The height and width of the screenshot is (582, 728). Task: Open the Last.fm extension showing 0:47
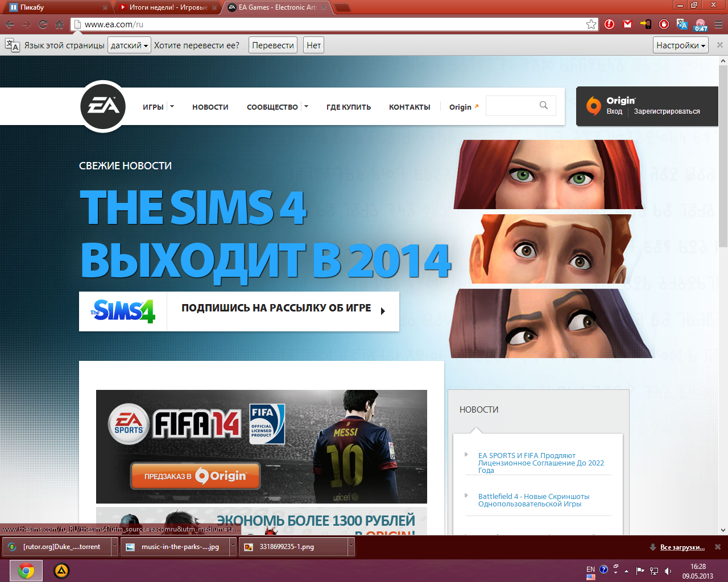pos(701,25)
